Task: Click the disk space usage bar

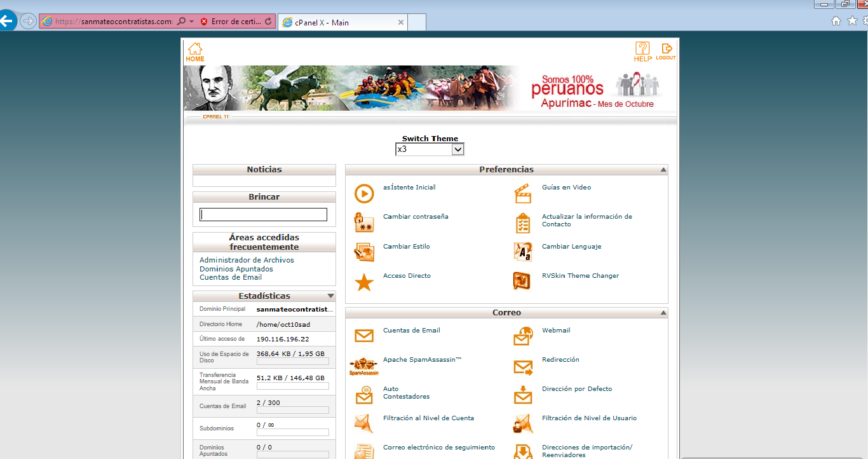Action: tap(292, 361)
